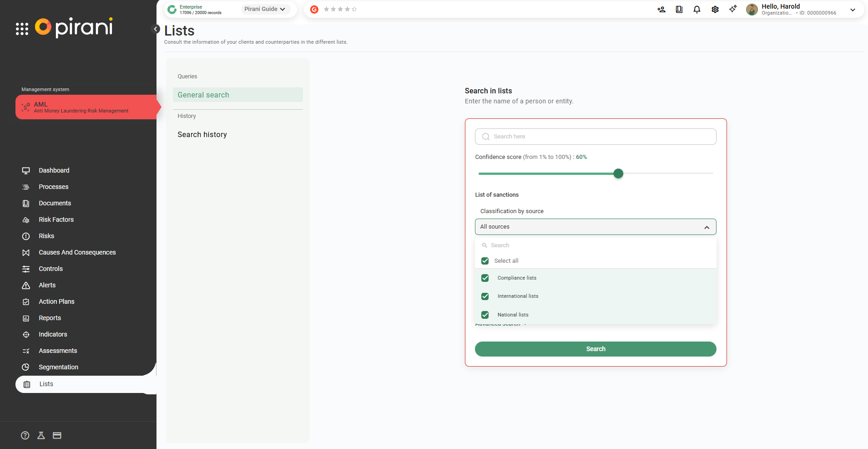Open the settings gear icon
Screen dimensions: 868x449
[x=715, y=10]
